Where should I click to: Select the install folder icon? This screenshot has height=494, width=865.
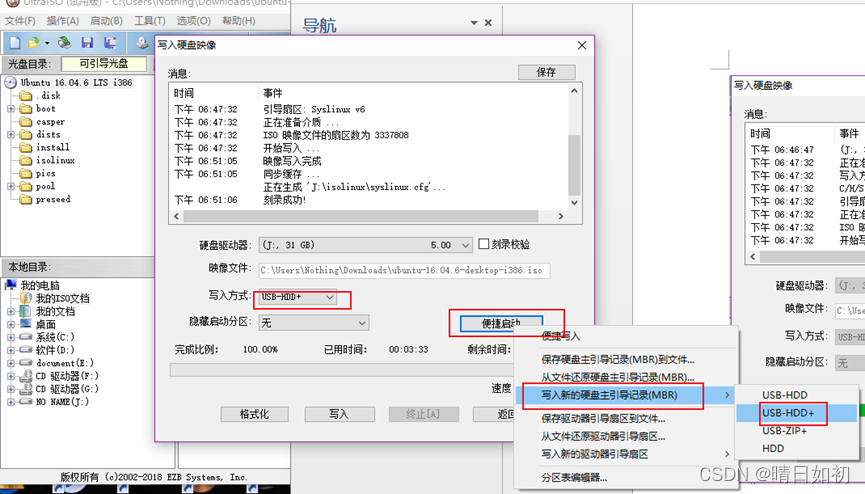click(x=25, y=147)
